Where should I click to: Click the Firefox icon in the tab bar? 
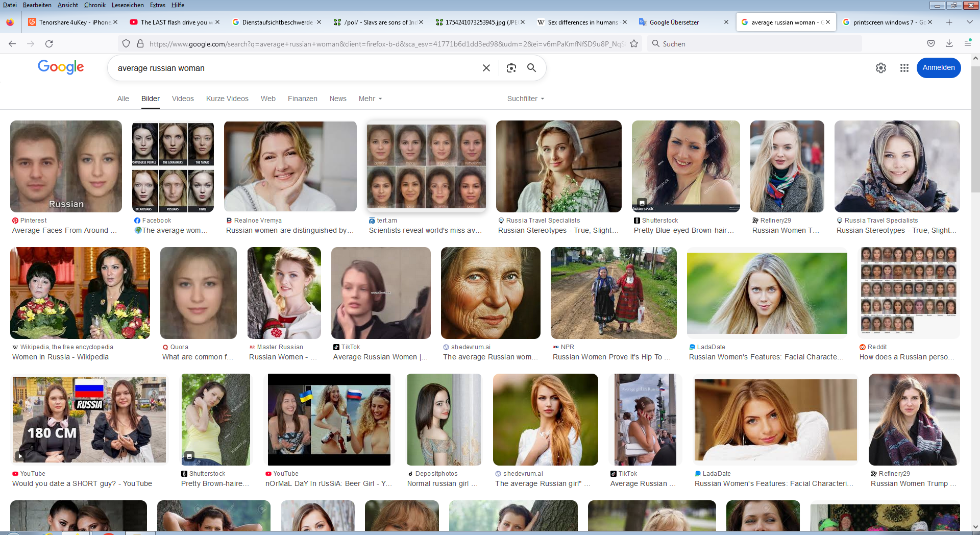(10, 22)
